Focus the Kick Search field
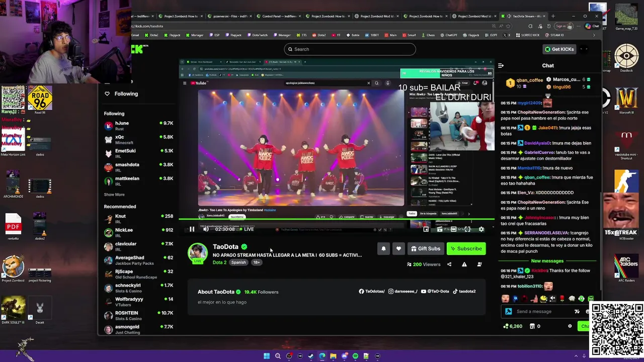Screen dimensions: 644x362 350,49
